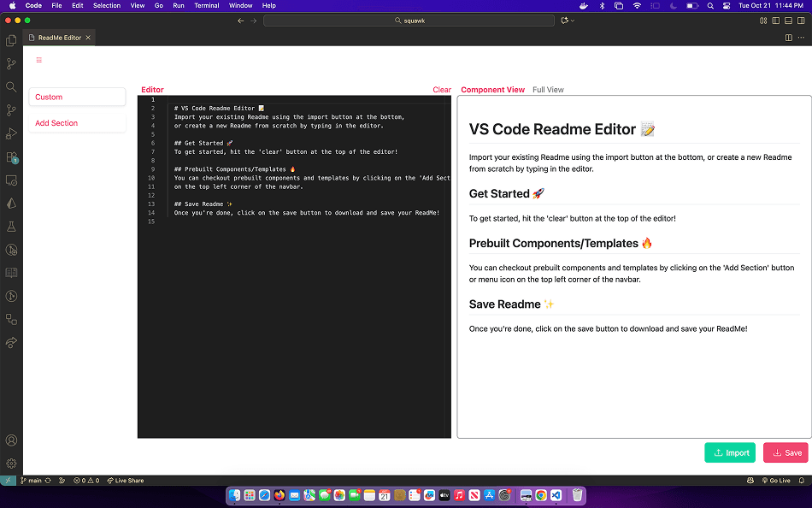Save the ReadMe file

click(x=785, y=452)
